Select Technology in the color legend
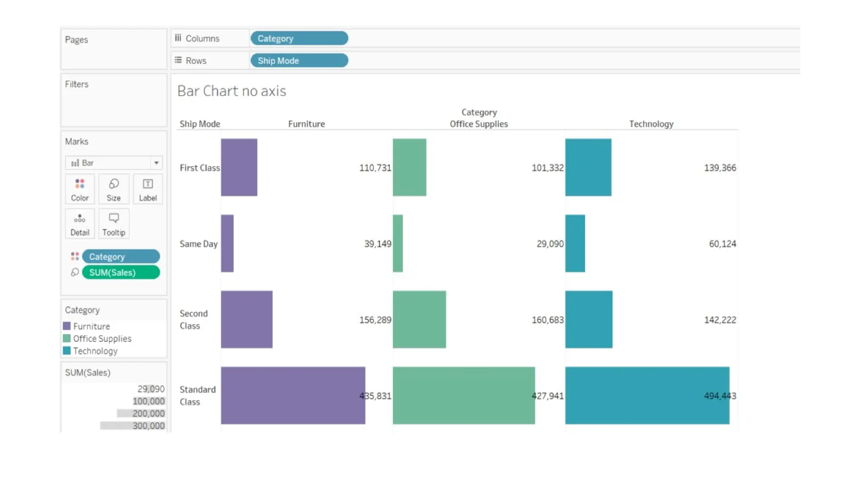868x488 pixels. click(x=95, y=351)
